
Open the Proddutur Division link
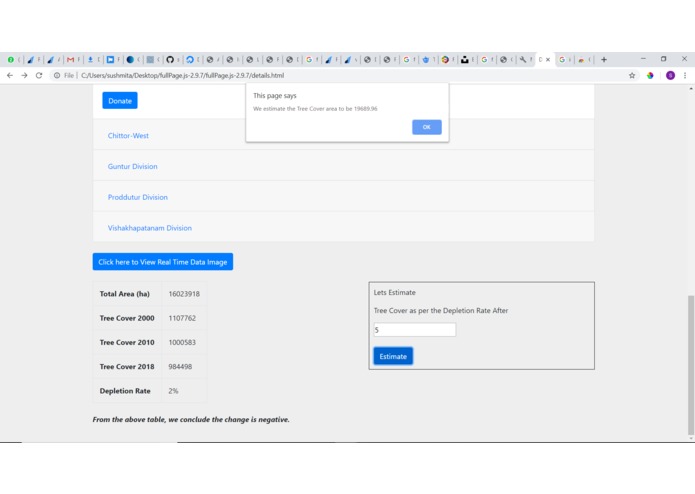point(137,197)
